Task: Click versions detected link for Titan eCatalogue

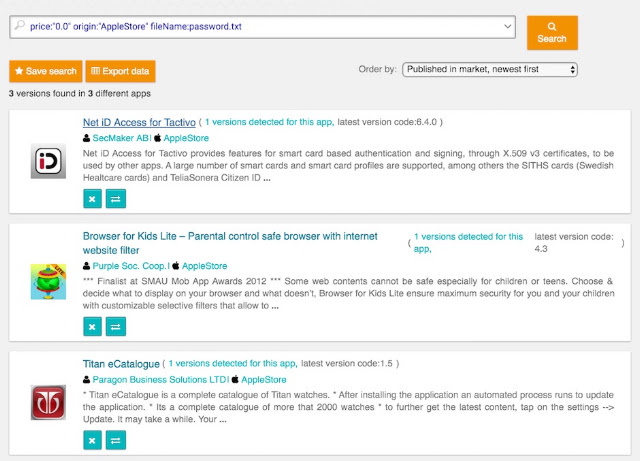Action: [233, 363]
